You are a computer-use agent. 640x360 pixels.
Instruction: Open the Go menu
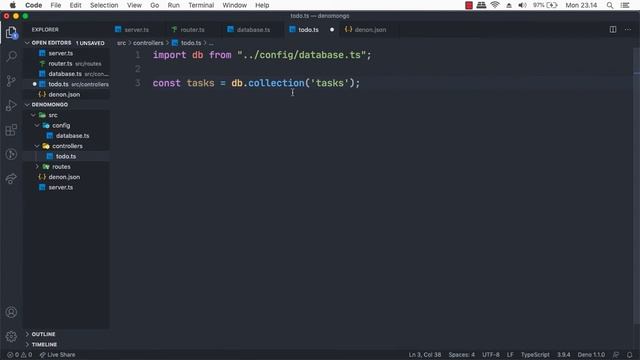tap(155, 5)
